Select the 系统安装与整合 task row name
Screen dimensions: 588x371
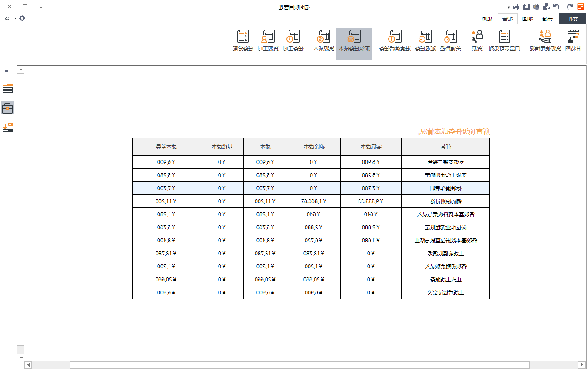pos(445,162)
